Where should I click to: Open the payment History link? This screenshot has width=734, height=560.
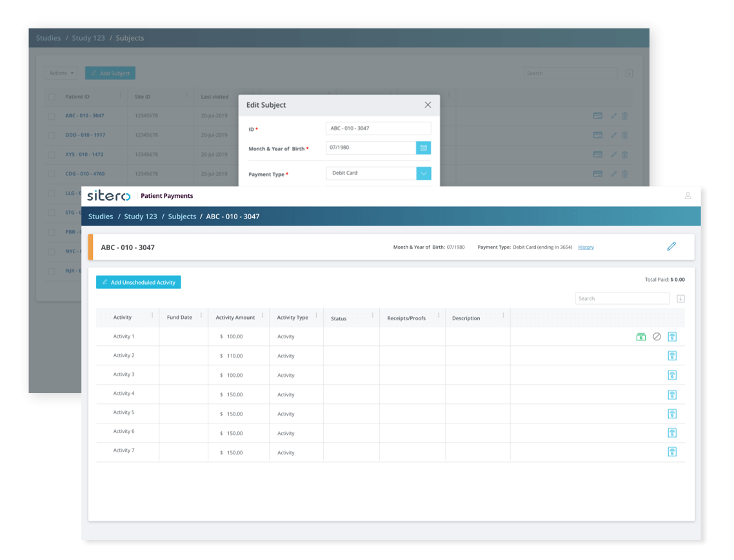[x=586, y=247]
